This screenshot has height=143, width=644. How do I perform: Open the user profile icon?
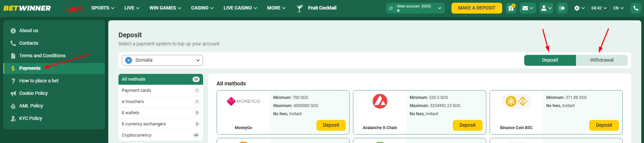[x=546, y=8]
